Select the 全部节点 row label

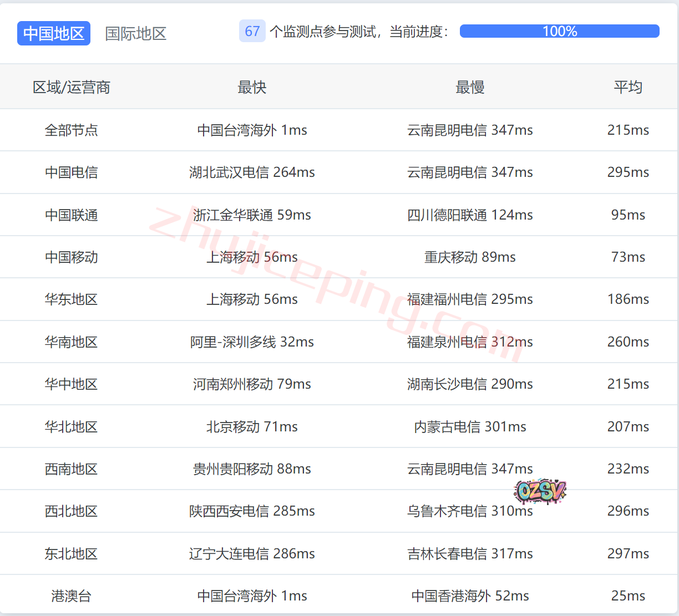72,130
